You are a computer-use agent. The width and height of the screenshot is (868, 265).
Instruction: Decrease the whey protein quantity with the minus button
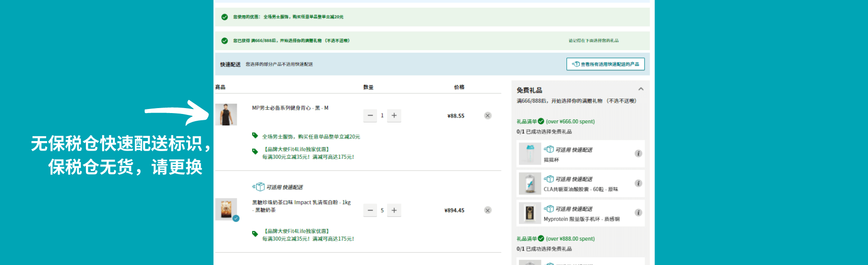coord(370,210)
